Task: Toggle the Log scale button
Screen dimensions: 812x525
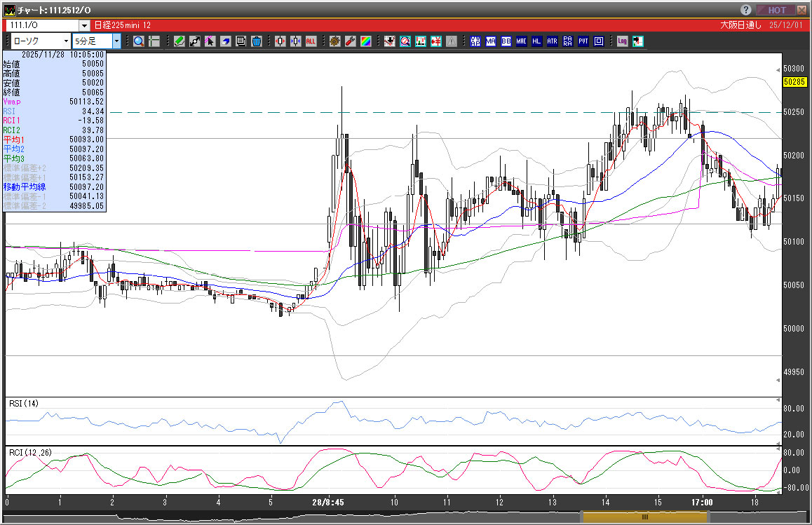Action: (622, 41)
